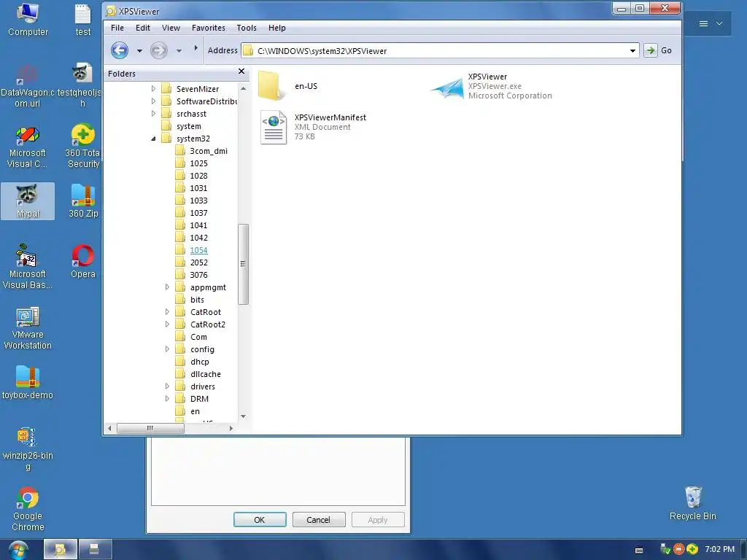Screen dimensions: 747x560
Task: Launch Google Chrome desktop icon
Action: 28,509
